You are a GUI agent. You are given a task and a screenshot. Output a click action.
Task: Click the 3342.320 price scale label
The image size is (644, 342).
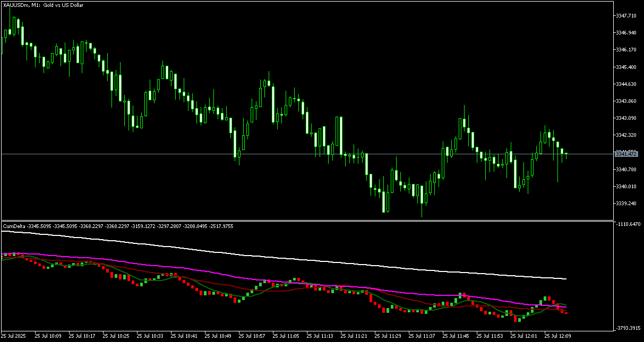(626, 135)
